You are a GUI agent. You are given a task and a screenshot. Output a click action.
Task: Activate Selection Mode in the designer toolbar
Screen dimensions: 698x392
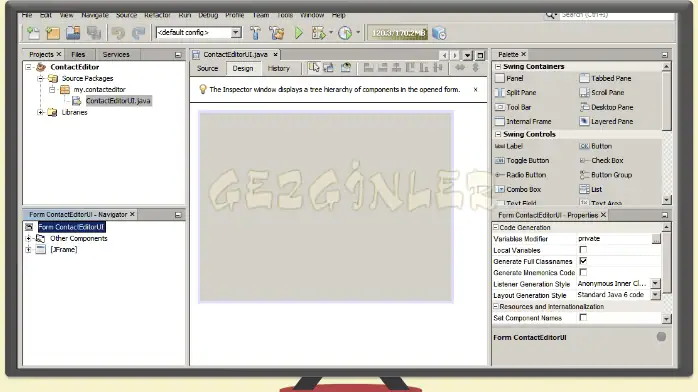pyautogui.click(x=314, y=68)
